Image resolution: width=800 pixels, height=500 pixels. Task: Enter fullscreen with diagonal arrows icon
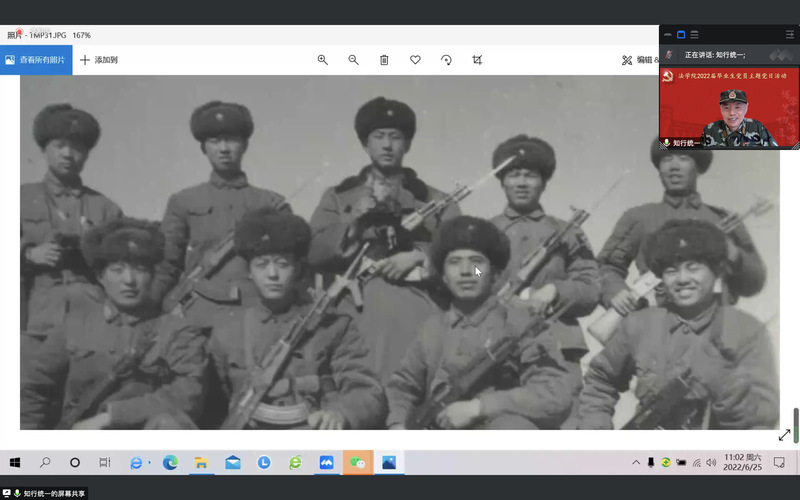tap(784, 435)
